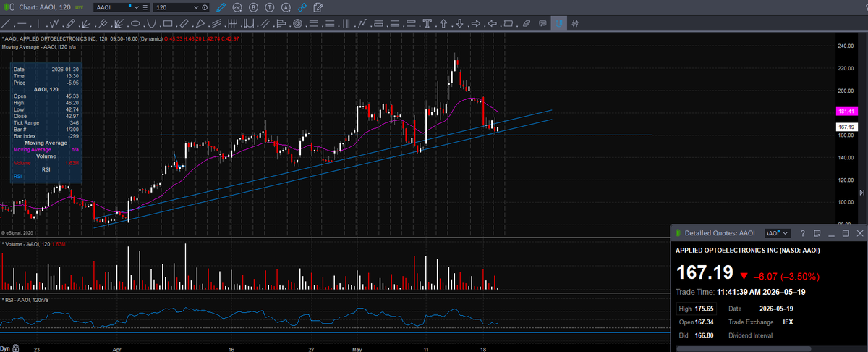Screen dimensions: 868x352
Task: Insert a right arrow marker
Action: (x=475, y=24)
